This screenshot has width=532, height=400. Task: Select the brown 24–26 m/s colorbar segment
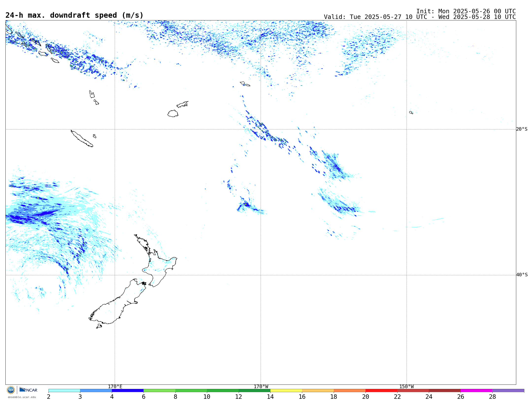(x=445, y=391)
